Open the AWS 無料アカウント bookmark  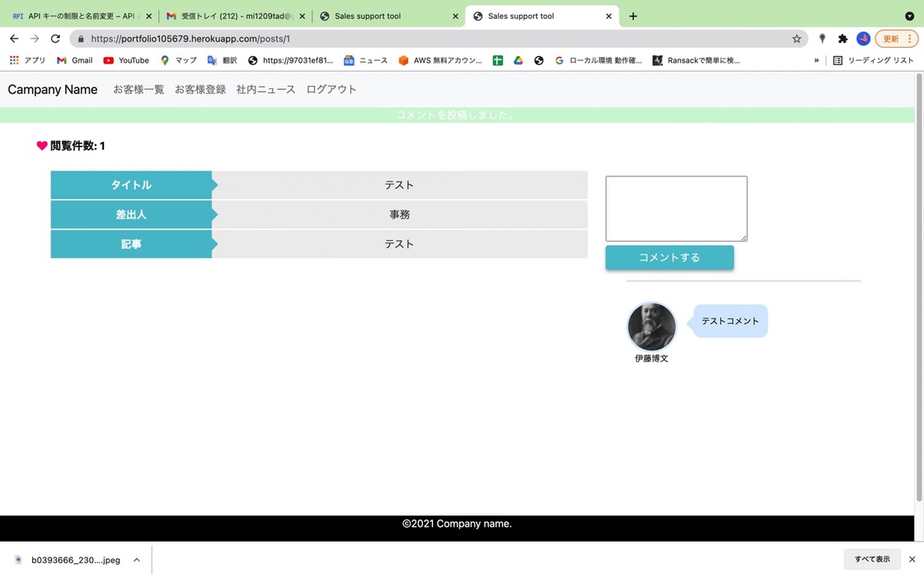[440, 60]
